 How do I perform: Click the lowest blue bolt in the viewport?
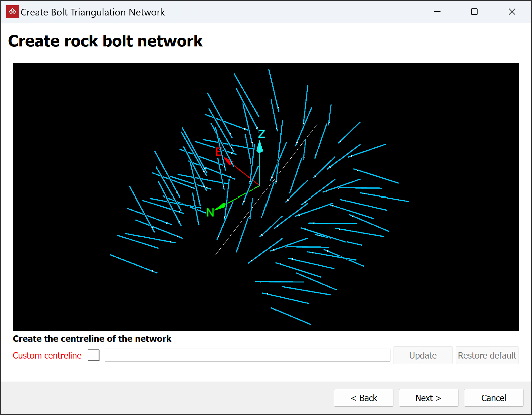291,316
